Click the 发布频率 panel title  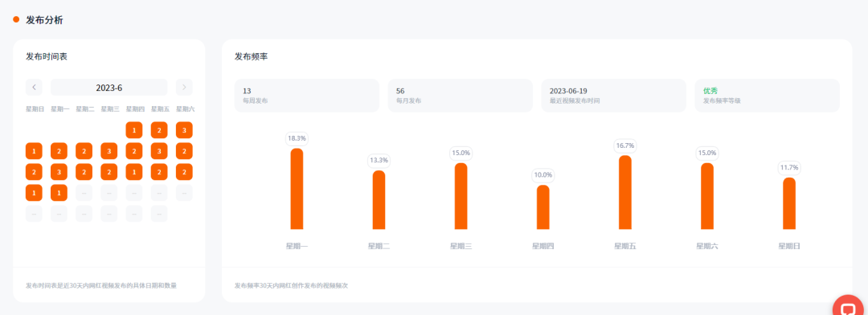click(252, 56)
